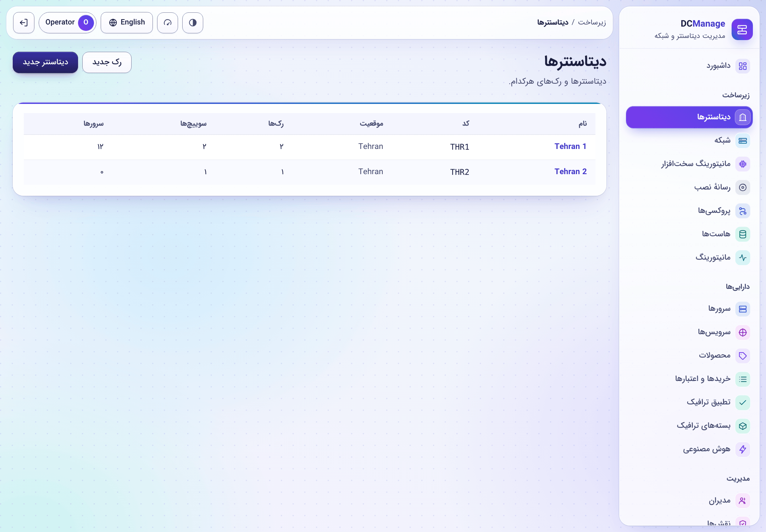The height and width of the screenshot is (532, 766).
Task: Click the رسانهٔ نصب disc icon
Action: [743, 187]
